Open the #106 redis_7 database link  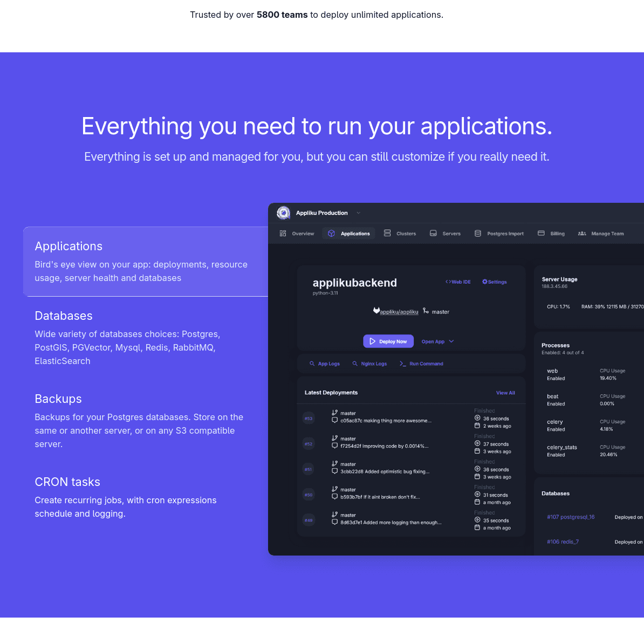click(x=563, y=542)
